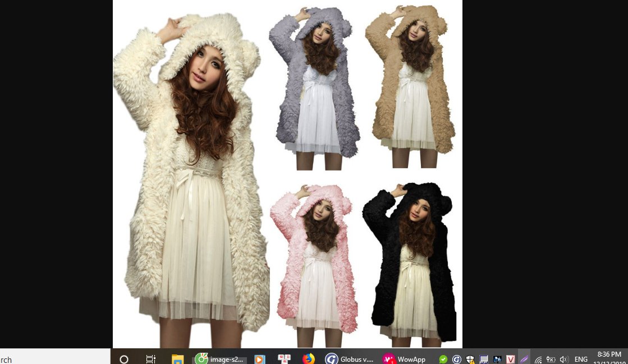Launch Firefox from the taskbar

pyautogui.click(x=309, y=359)
